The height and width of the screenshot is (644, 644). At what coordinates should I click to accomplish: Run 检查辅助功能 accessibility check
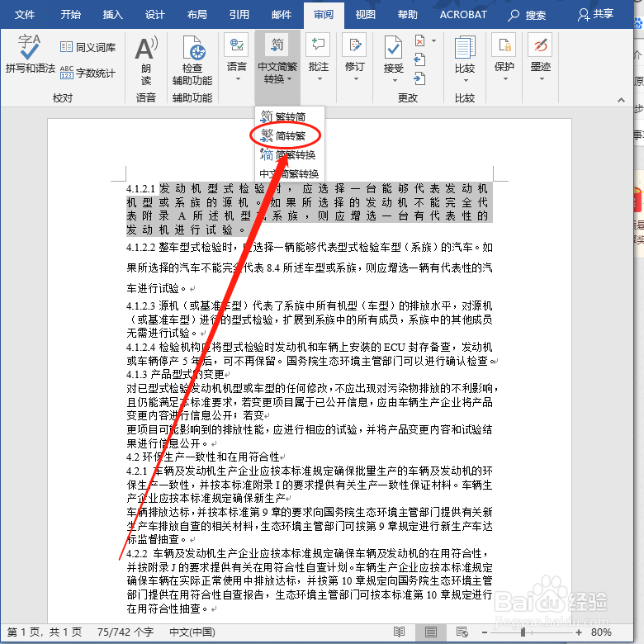[192, 61]
